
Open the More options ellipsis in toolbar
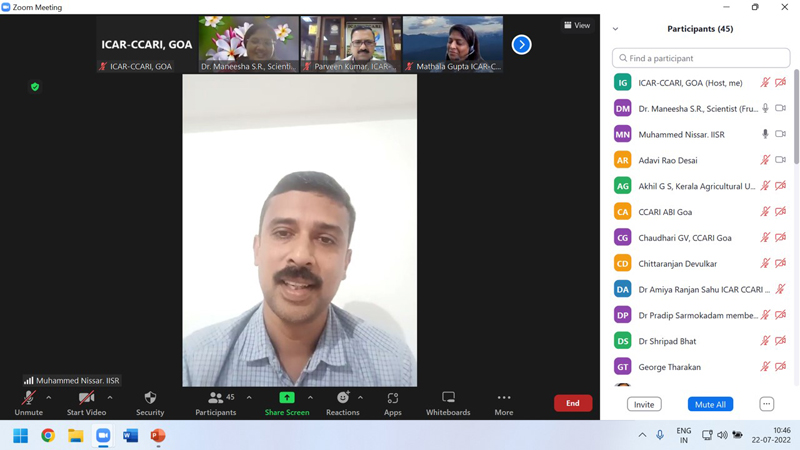click(x=504, y=397)
